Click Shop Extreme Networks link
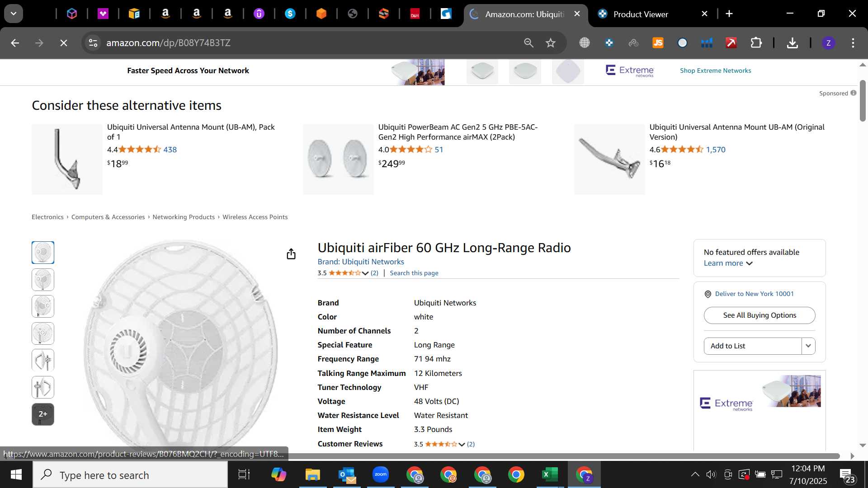Viewport: 868px width, 488px height. (x=716, y=71)
